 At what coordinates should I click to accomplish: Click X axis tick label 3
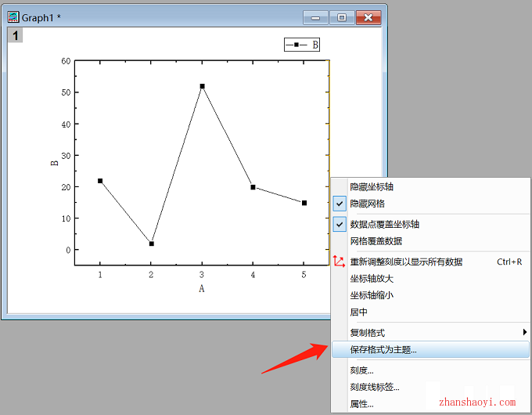202,274
